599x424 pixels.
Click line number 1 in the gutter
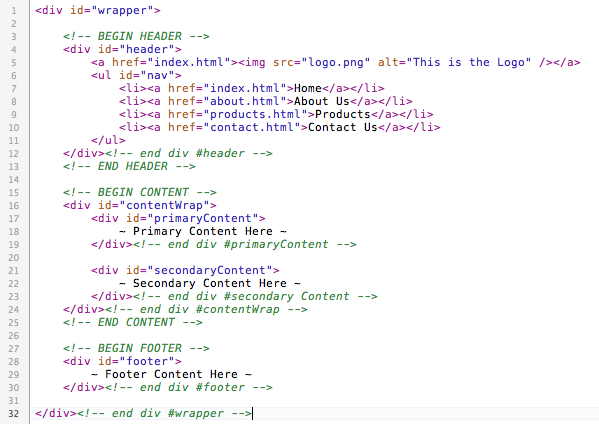[14, 11]
